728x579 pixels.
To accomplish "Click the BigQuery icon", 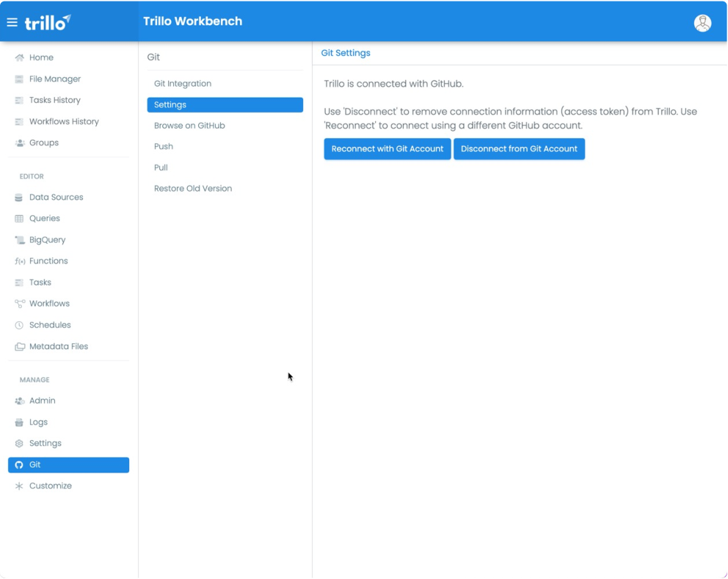I will tap(20, 240).
